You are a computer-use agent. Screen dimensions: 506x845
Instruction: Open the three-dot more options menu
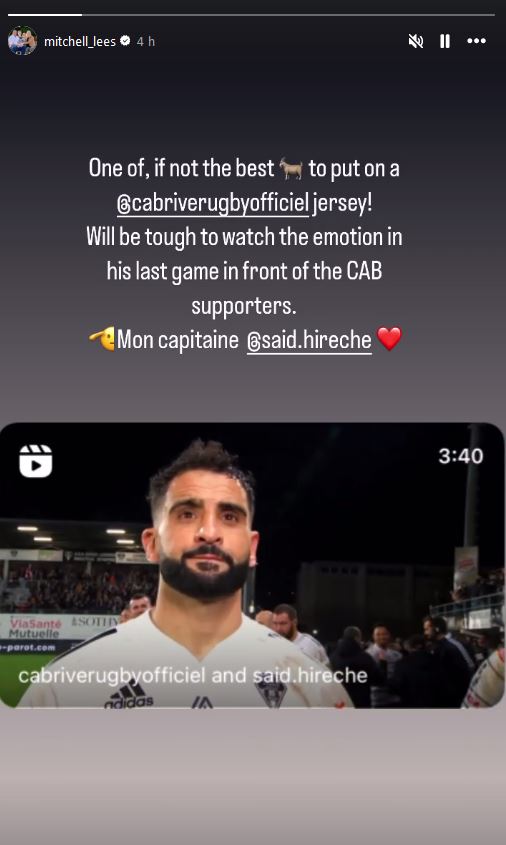coord(476,41)
